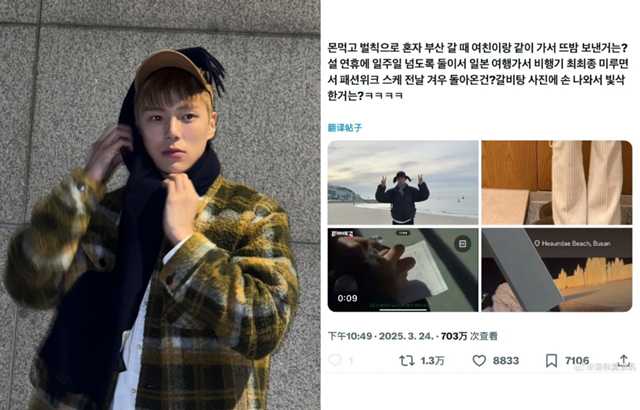
Task: Click the Korean tweet body text
Action: tap(478, 72)
